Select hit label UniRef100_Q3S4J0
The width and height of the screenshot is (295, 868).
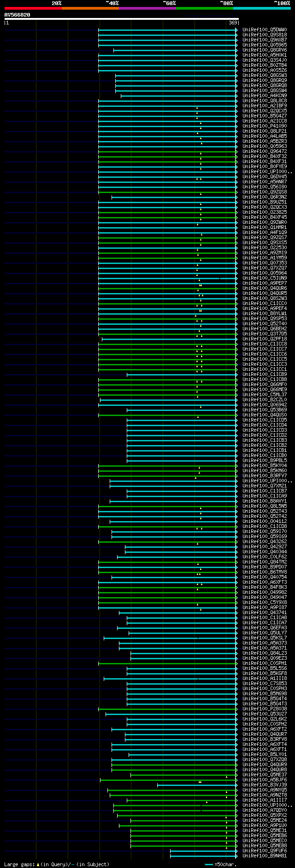[x=265, y=60]
